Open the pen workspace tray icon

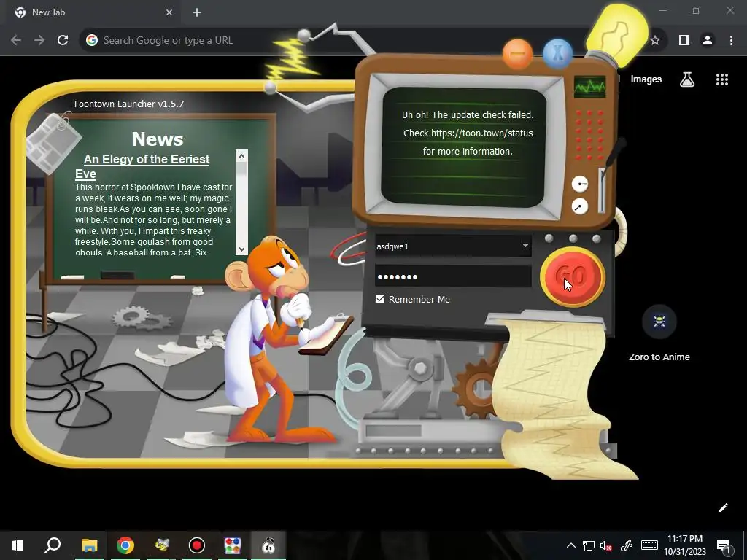pos(627,545)
